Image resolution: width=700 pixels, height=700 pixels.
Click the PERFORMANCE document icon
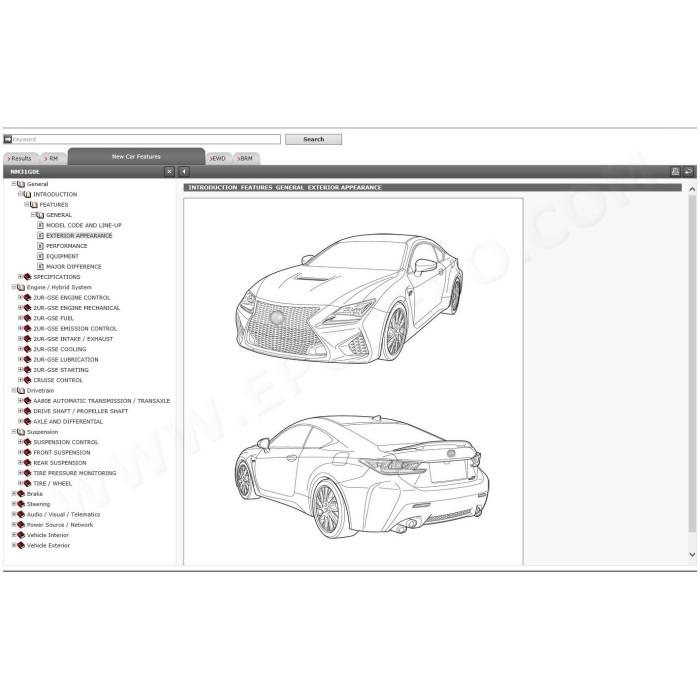coord(40,246)
